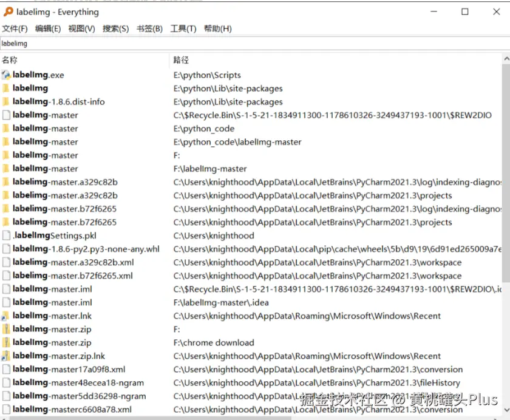Select the name labelImg-1.8.6-py2.py3-none-any.whl
This screenshot has width=510, height=420.
[x=86, y=249]
